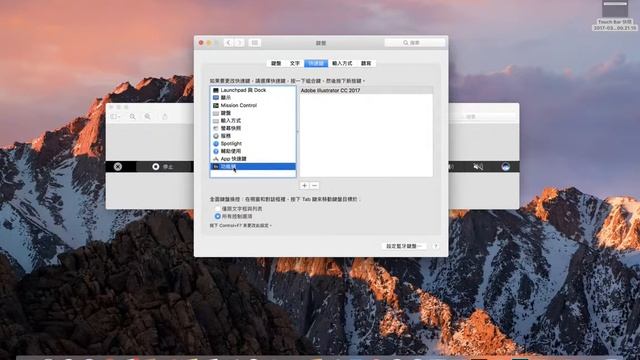Click Share icon in background Preview window
Viewport: 640px width, 360px height.
tap(165, 117)
